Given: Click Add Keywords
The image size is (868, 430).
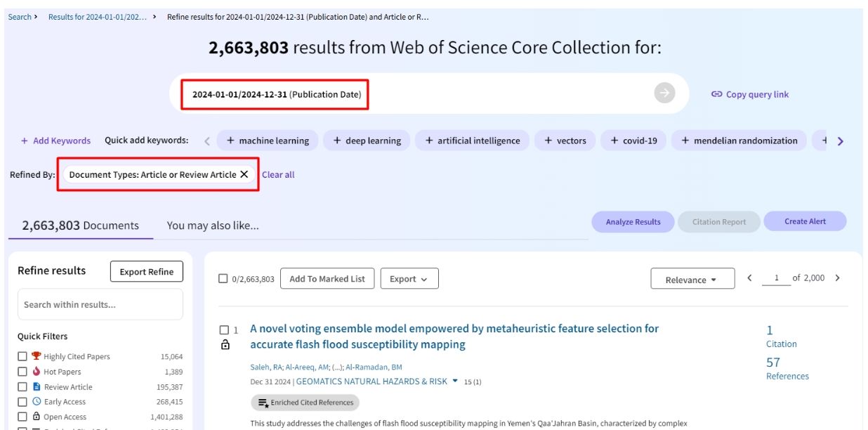Looking at the screenshot, I should click(x=56, y=141).
